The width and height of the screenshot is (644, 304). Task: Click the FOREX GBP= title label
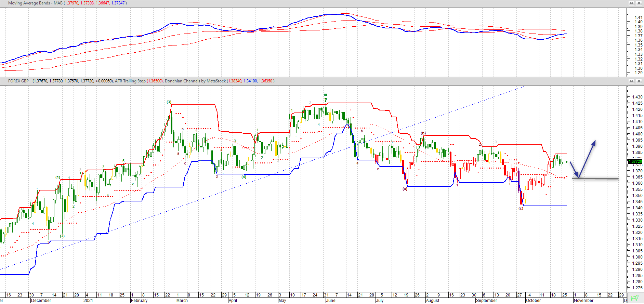click(x=19, y=81)
